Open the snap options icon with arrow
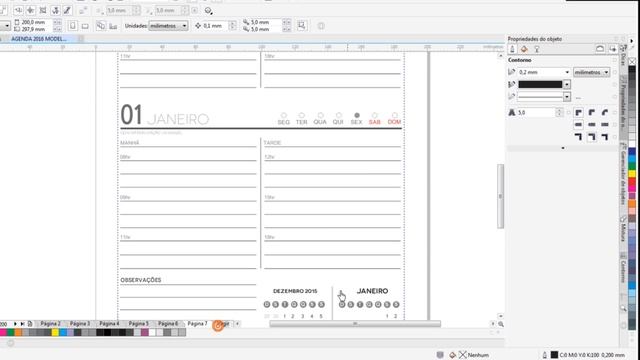This screenshot has height=360, width=640. tap(208, 11)
